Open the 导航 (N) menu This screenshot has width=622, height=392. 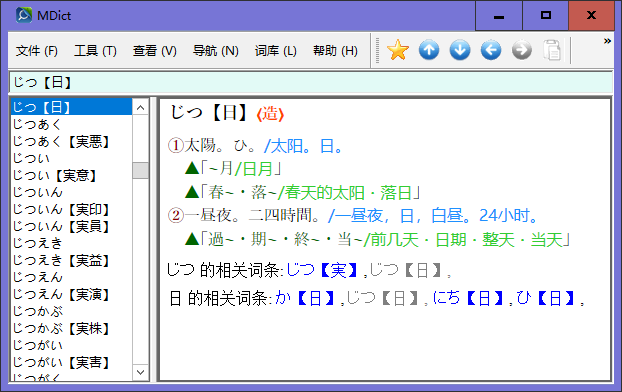coord(216,51)
